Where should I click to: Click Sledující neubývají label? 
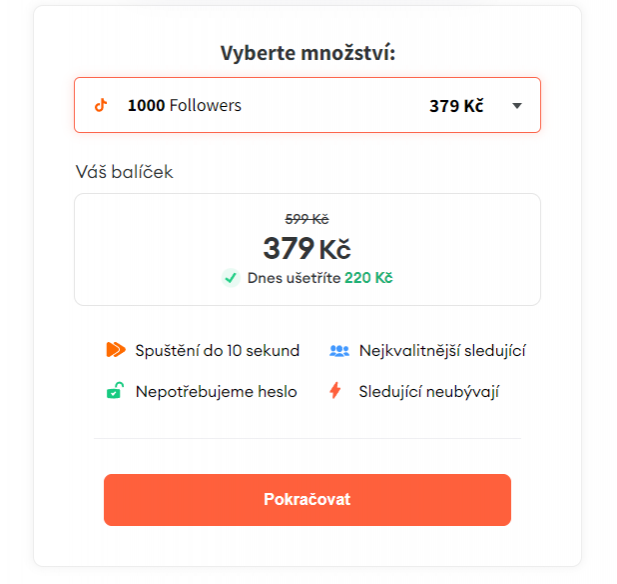(x=429, y=392)
